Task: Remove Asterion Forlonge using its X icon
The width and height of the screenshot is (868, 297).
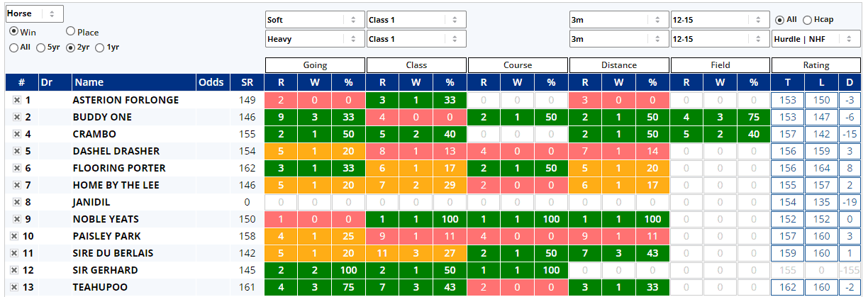Action: (16, 101)
